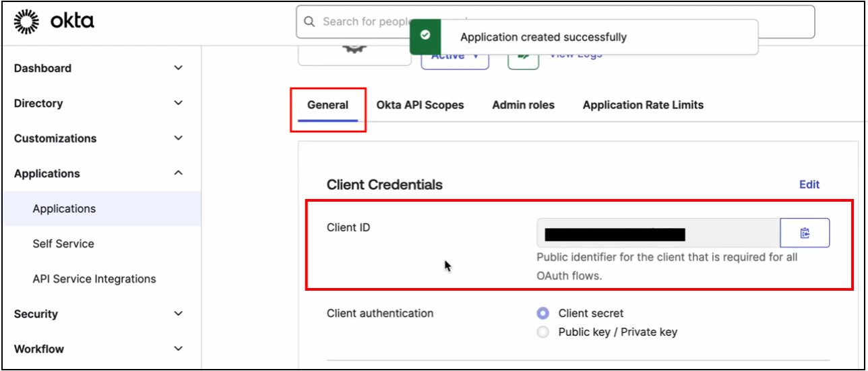Select Public key / Private key authentication
This screenshot has height=371, width=868.
[543, 332]
